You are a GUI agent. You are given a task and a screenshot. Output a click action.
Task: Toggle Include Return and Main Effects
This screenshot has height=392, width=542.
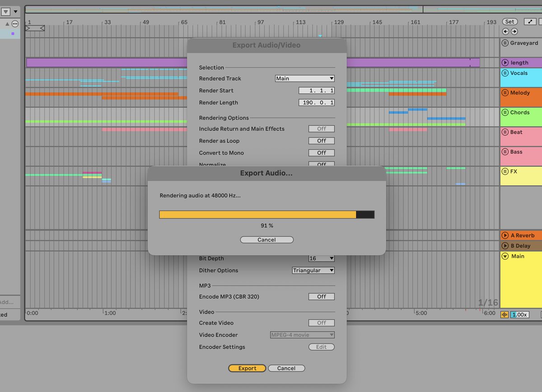tap(321, 129)
